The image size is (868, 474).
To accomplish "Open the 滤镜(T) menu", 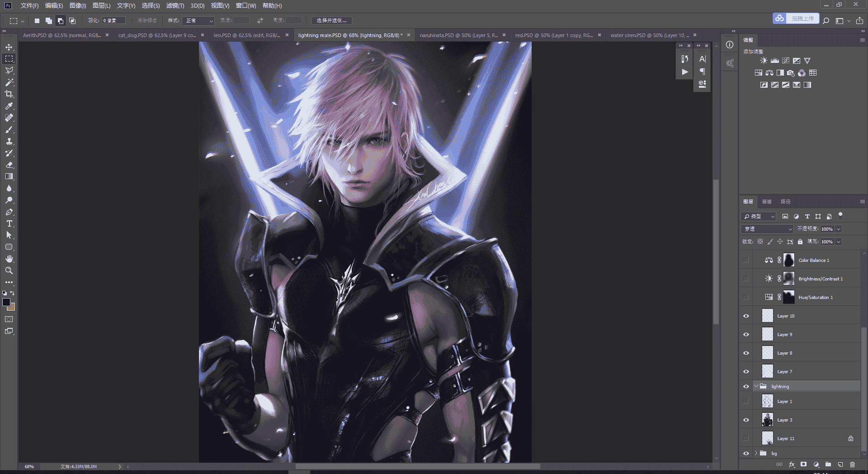I will pyautogui.click(x=175, y=5).
